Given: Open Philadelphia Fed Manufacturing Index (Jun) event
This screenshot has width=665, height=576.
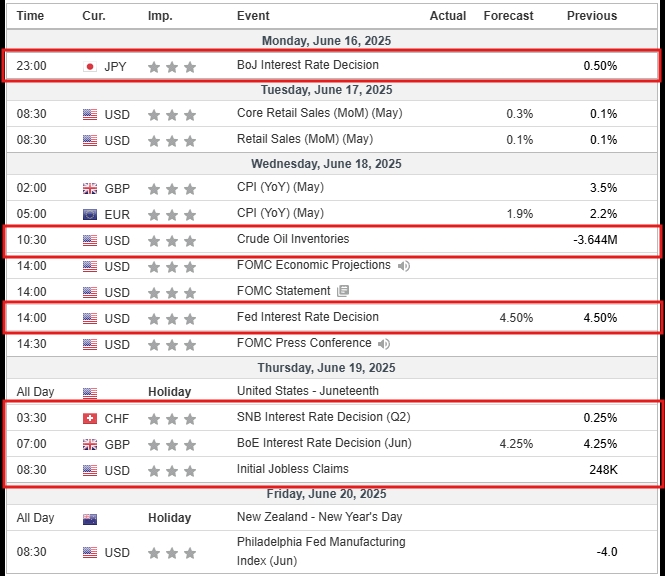Looking at the screenshot, I should pos(321,551).
